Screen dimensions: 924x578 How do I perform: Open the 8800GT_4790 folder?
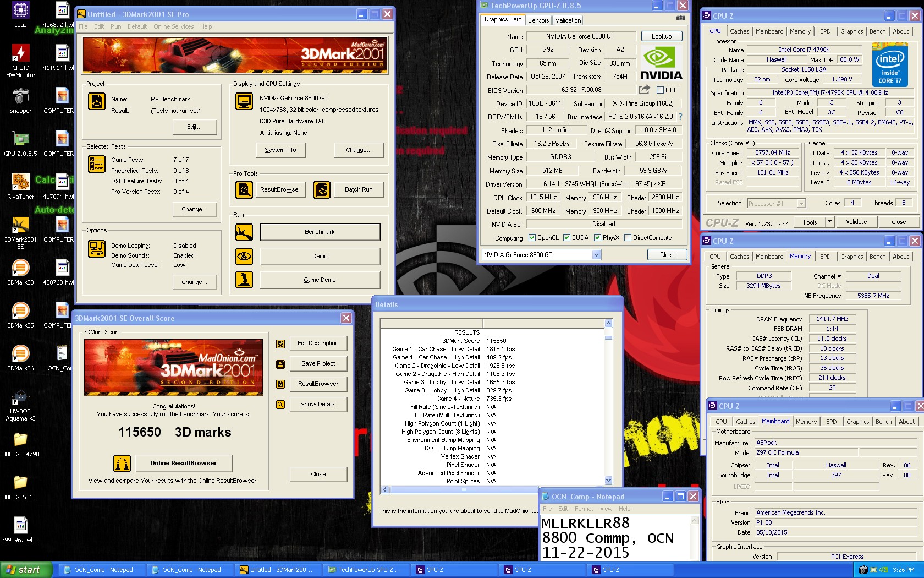click(x=20, y=444)
